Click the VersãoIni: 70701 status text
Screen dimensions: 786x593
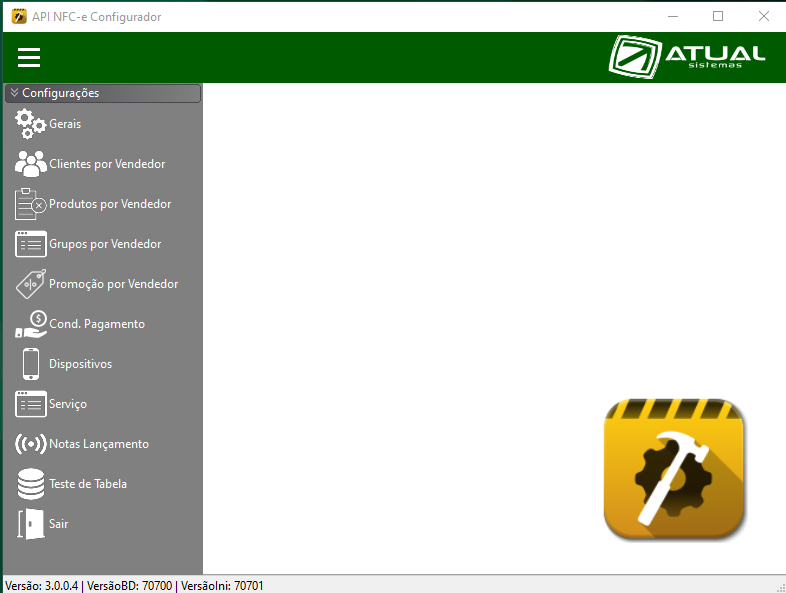pos(222,585)
